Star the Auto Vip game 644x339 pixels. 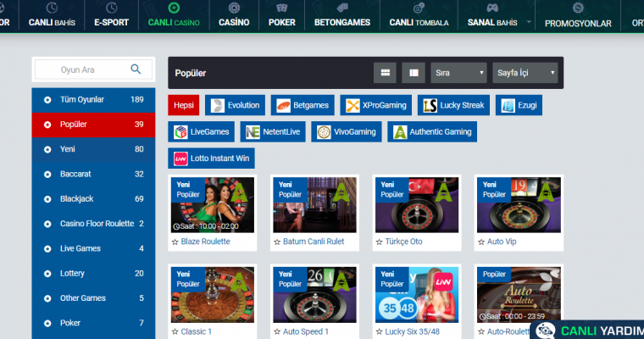tap(481, 242)
